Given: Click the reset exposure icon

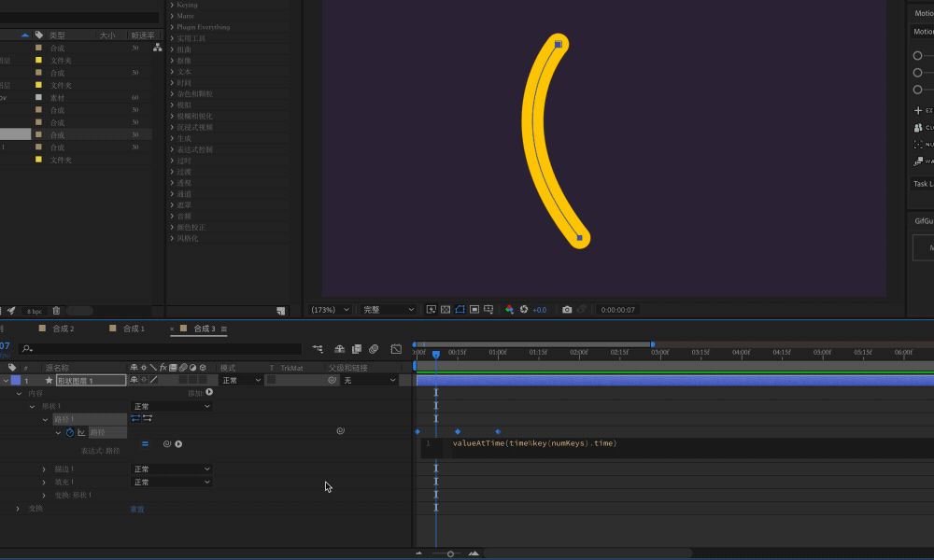Looking at the screenshot, I should tap(525, 310).
